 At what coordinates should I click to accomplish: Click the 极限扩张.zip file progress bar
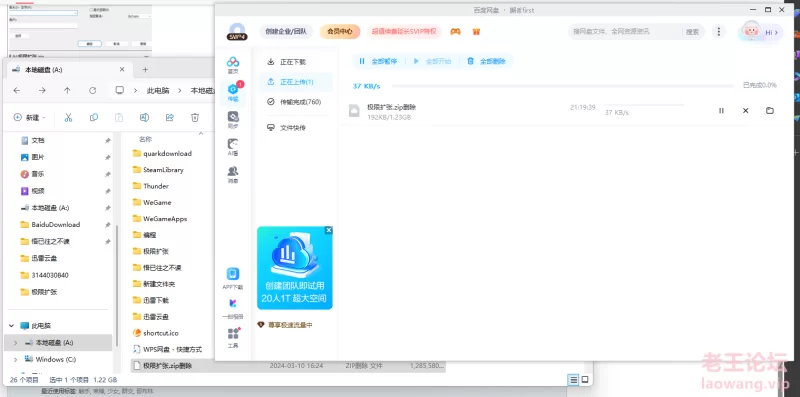tap(644, 105)
